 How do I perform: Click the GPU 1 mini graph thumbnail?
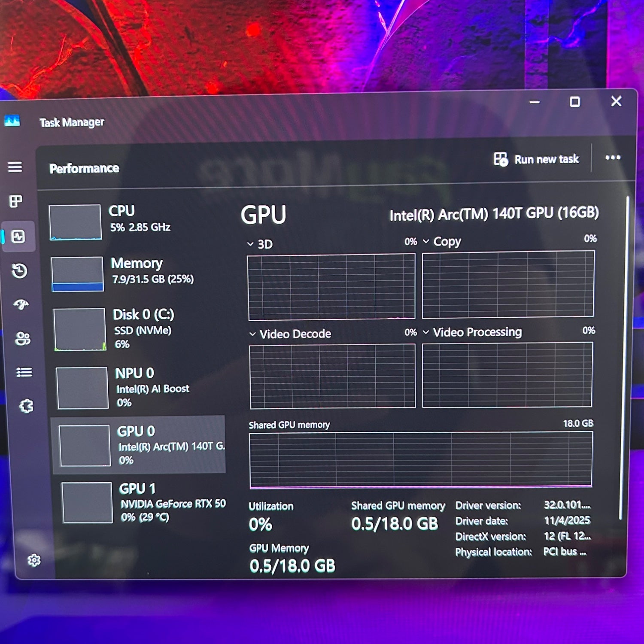[x=87, y=502]
